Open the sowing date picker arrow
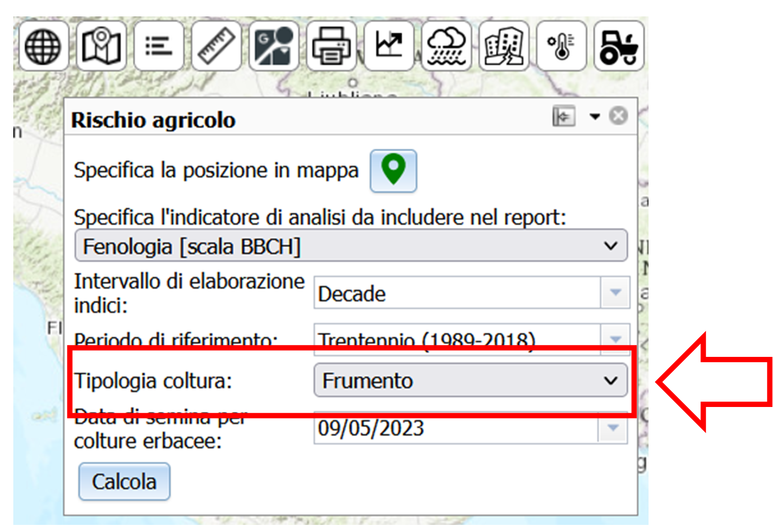 point(613,428)
